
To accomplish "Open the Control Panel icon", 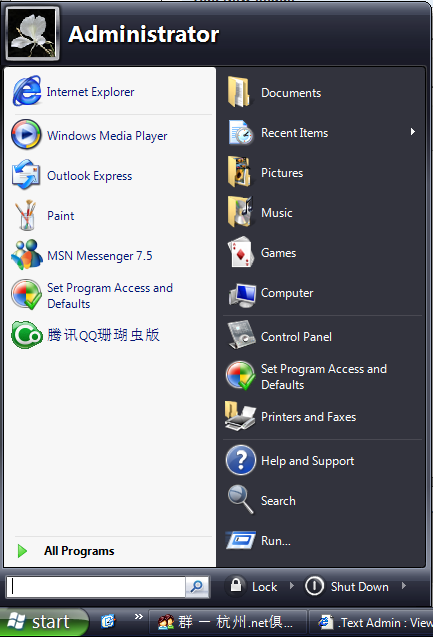I will pyautogui.click(x=242, y=336).
